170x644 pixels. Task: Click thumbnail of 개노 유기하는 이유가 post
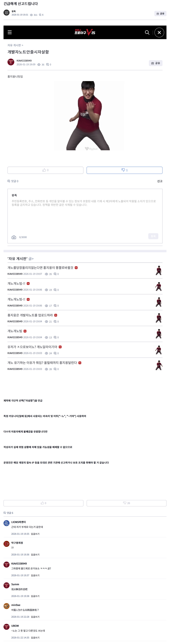pos(158,365)
